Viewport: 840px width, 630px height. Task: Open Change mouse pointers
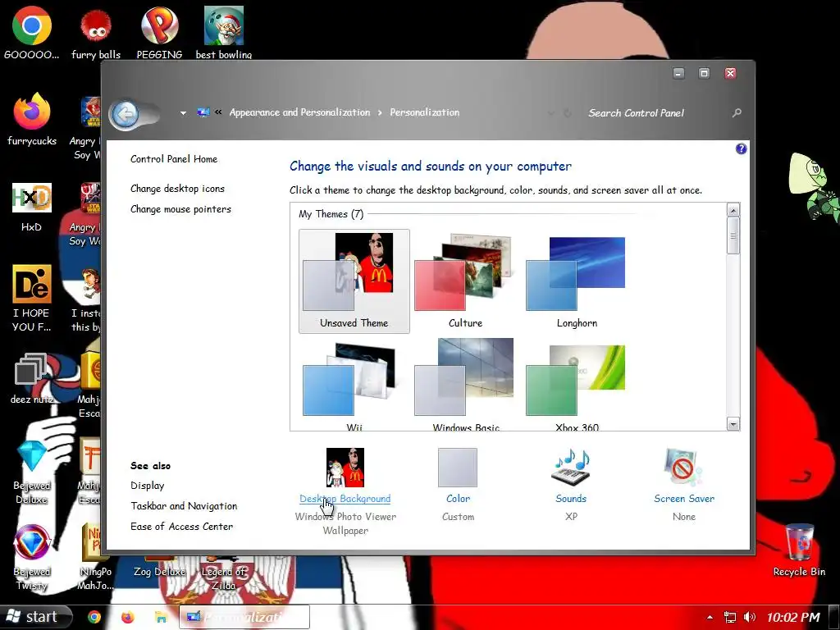click(180, 209)
